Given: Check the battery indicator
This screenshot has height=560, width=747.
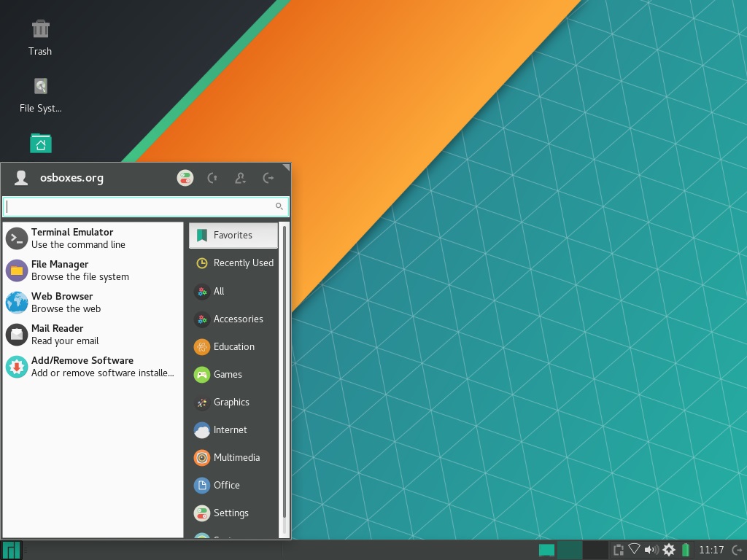Looking at the screenshot, I should [684, 550].
